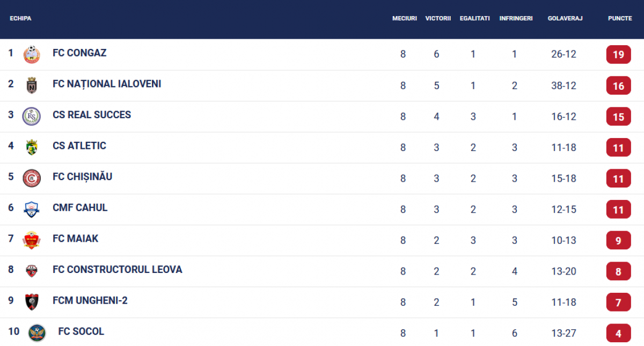Click the FC Maiak team logo

(32, 240)
